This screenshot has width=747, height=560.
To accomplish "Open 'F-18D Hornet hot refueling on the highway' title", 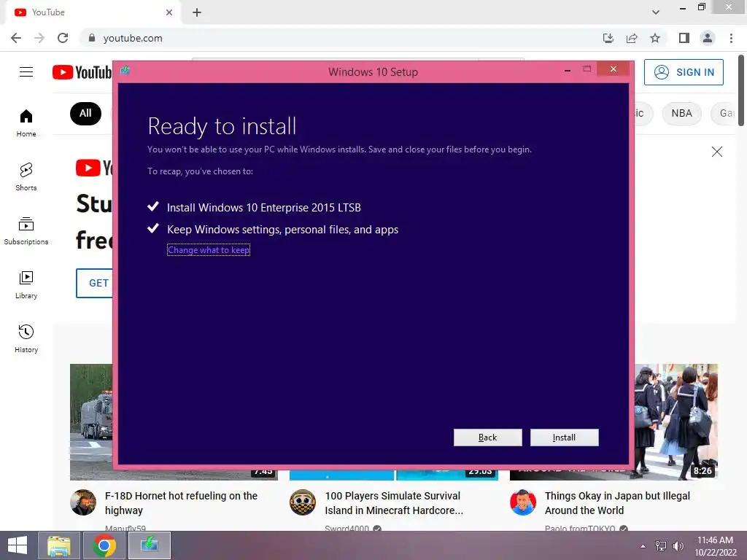I will pos(181,503).
